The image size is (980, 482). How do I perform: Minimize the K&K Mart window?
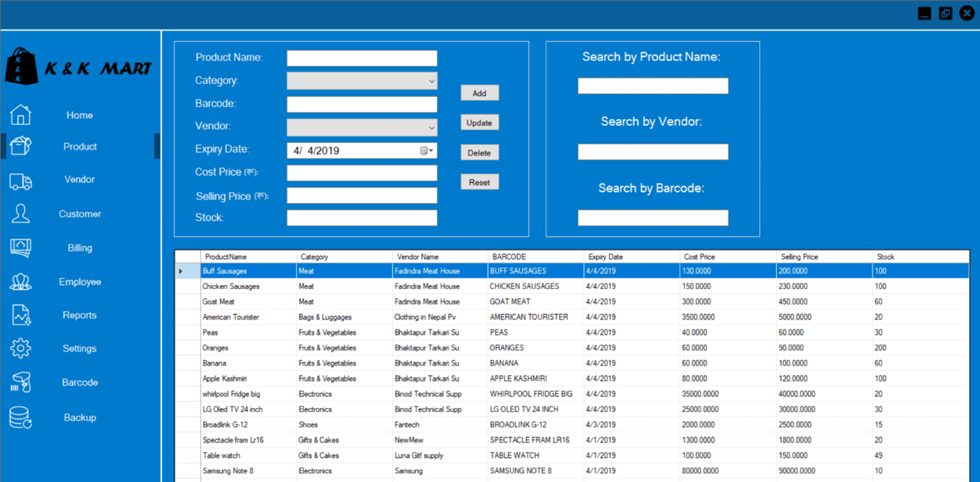(x=924, y=13)
